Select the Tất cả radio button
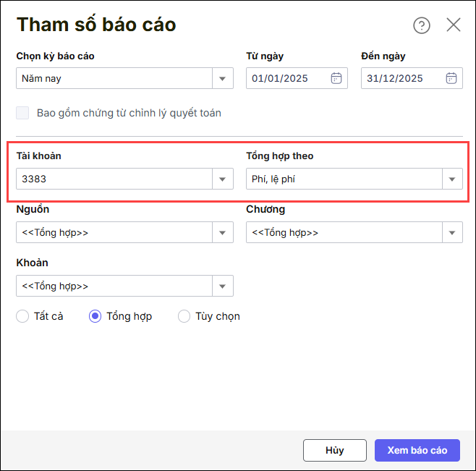 tap(22, 316)
